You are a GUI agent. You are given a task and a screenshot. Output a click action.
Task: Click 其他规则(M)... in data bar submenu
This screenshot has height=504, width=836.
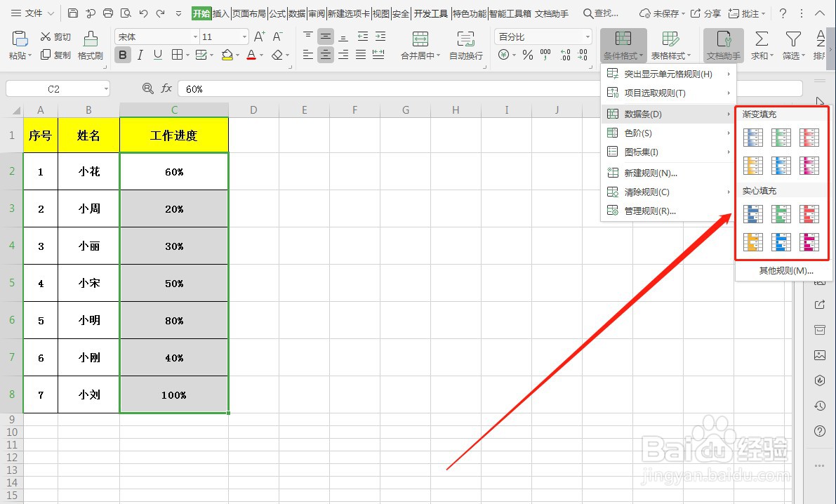click(786, 270)
